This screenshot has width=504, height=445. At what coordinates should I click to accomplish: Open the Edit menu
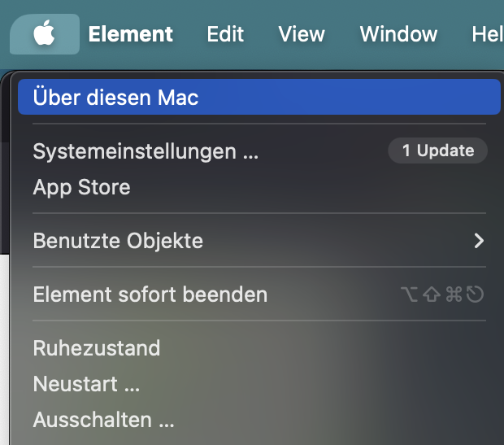[225, 34]
